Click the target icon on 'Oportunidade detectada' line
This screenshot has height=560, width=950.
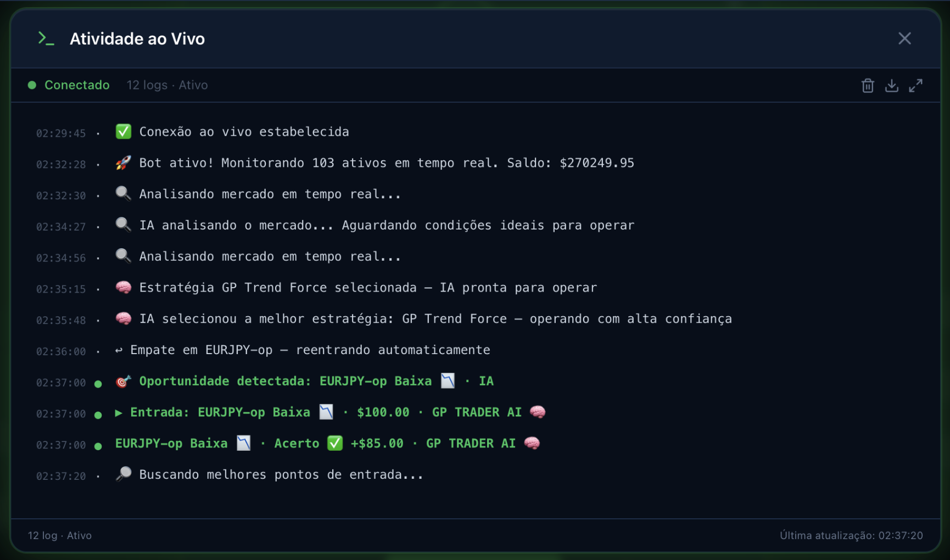click(x=123, y=381)
